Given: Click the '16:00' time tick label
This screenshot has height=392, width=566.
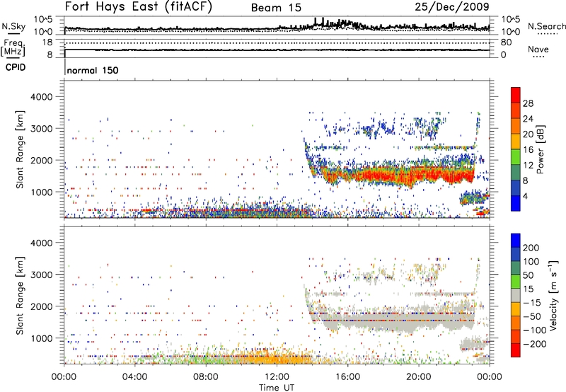Looking at the screenshot, I should click(347, 377).
